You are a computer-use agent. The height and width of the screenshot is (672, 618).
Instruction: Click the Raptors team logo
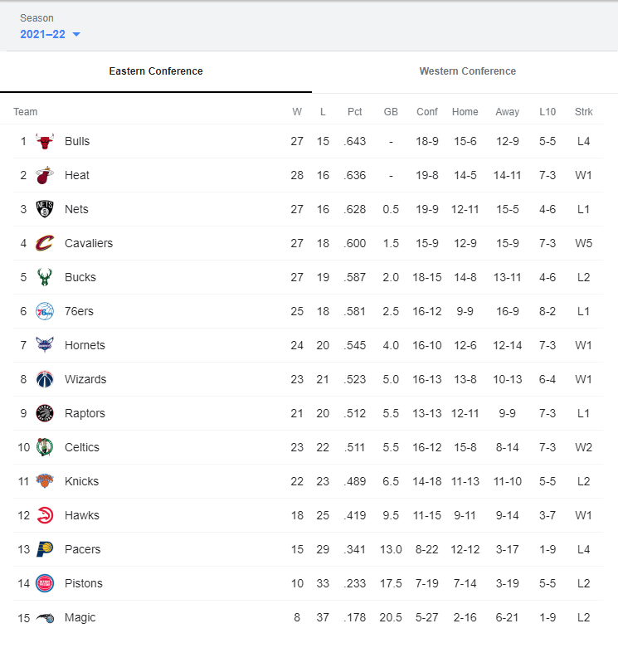point(45,413)
